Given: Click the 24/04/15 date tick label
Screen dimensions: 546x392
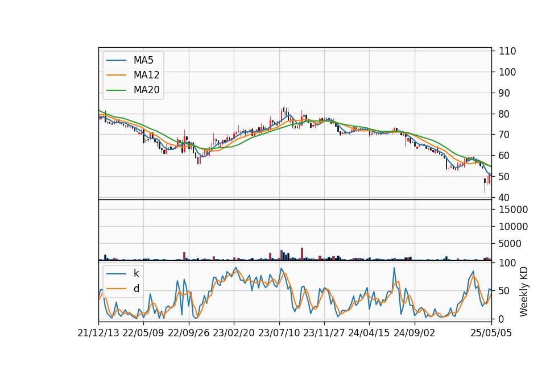Looking at the screenshot, I should coord(369,333).
